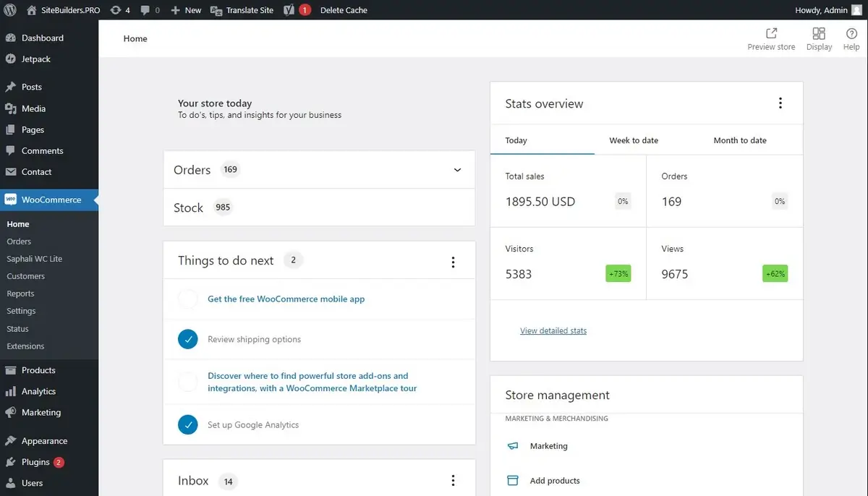Open the Help question mark icon
This screenshot has width=868, height=496.
point(851,33)
